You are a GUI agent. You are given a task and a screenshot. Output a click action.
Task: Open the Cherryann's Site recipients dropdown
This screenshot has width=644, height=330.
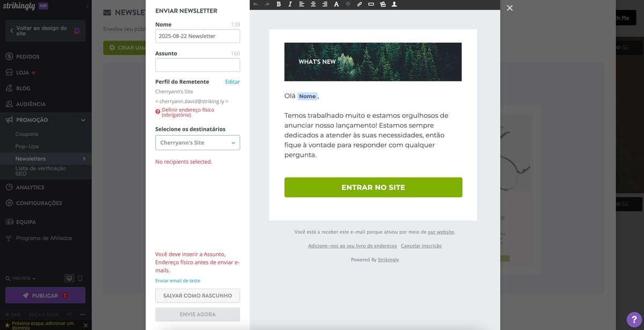pyautogui.click(x=197, y=143)
